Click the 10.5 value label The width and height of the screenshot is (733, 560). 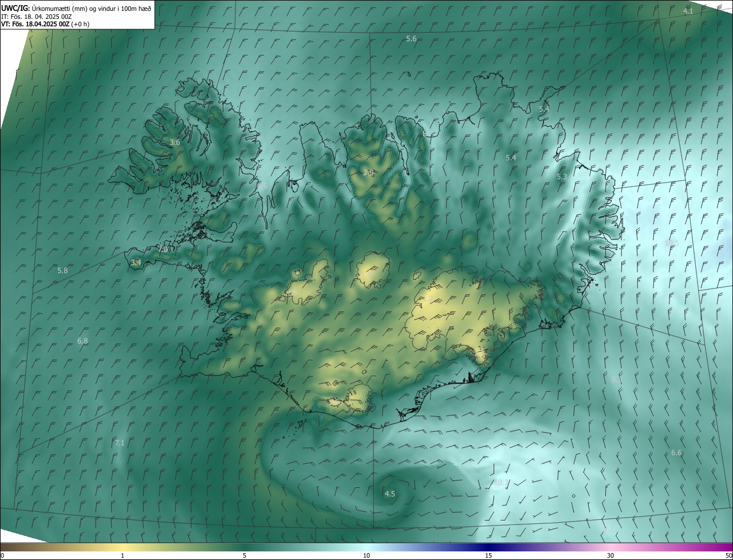click(672, 243)
